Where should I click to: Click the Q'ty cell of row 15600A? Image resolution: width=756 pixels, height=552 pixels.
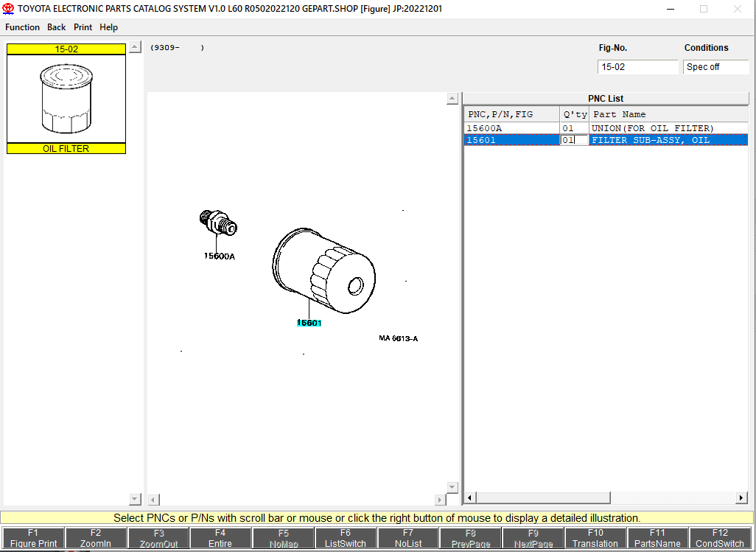tap(574, 128)
